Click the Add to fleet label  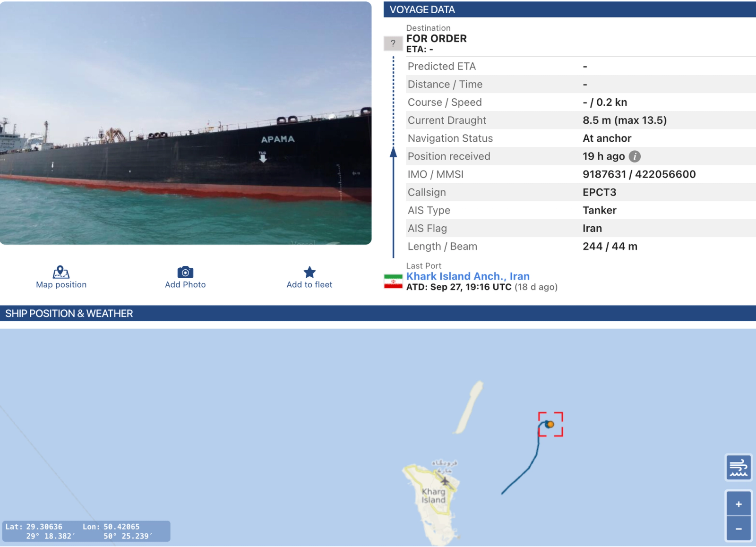point(309,285)
